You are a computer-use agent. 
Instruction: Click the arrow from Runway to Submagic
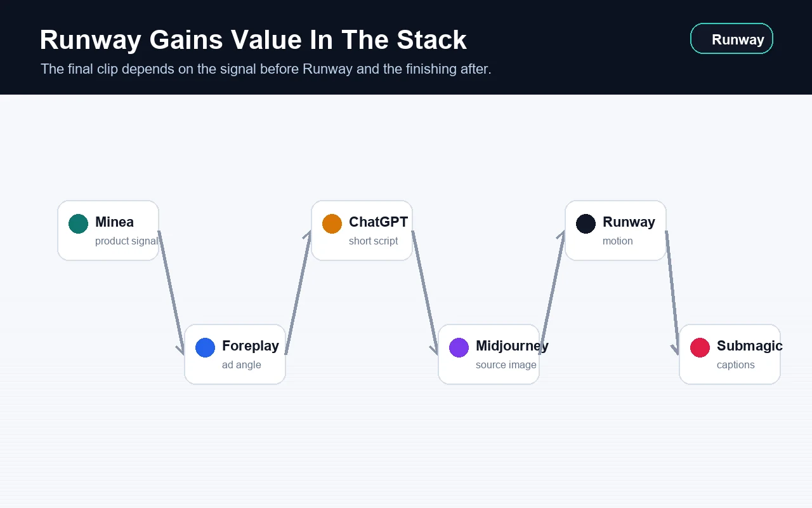[x=672, y=292]
